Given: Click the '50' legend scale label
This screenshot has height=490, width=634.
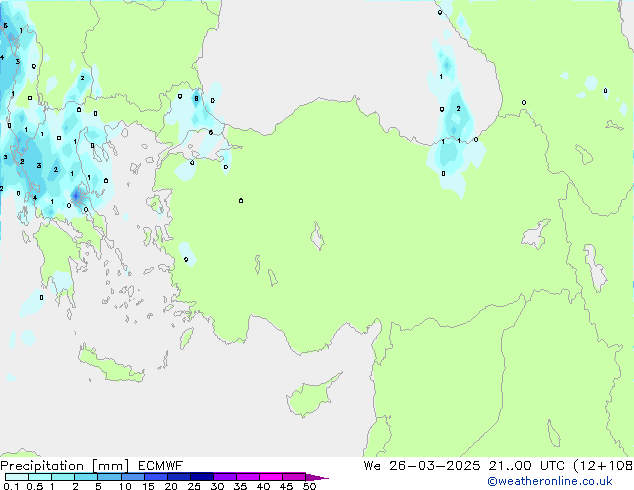Looking at the screenshot, I should (309, 486).
